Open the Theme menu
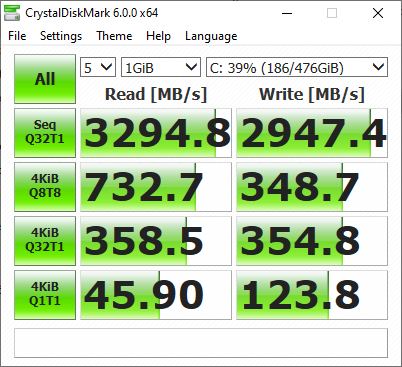The height and width of the screenshot is (367, 402). (114, 36)
